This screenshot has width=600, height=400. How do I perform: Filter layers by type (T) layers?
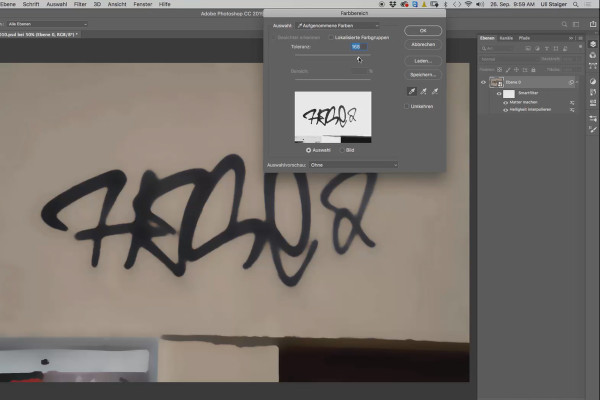coord(546,49)
